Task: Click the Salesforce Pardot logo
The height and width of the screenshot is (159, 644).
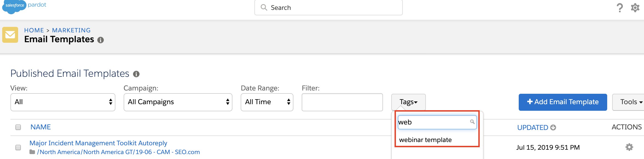Action: [x=24, y=6]
